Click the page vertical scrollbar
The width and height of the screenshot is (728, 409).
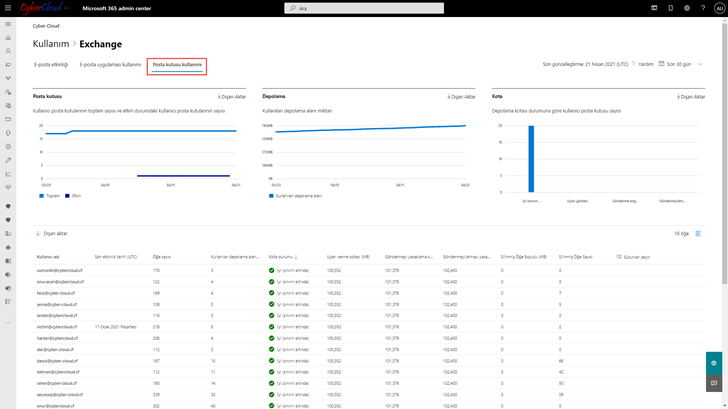(724, 153)
